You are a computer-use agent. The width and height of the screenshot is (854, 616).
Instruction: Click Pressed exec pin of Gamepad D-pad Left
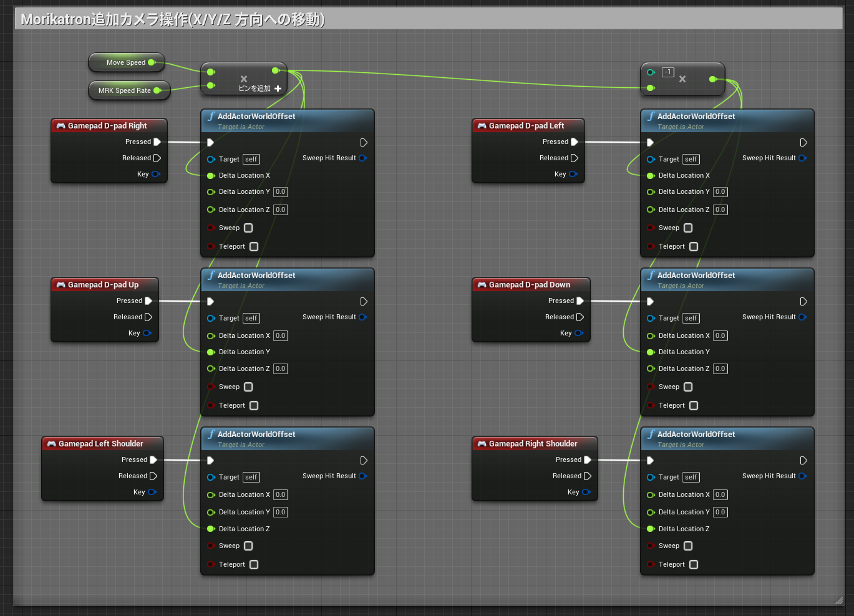click(575, 142)
